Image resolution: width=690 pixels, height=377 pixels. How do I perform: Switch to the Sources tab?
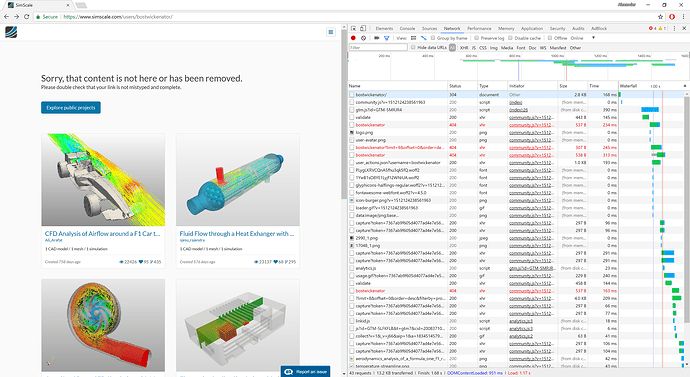tap(429, 28)
